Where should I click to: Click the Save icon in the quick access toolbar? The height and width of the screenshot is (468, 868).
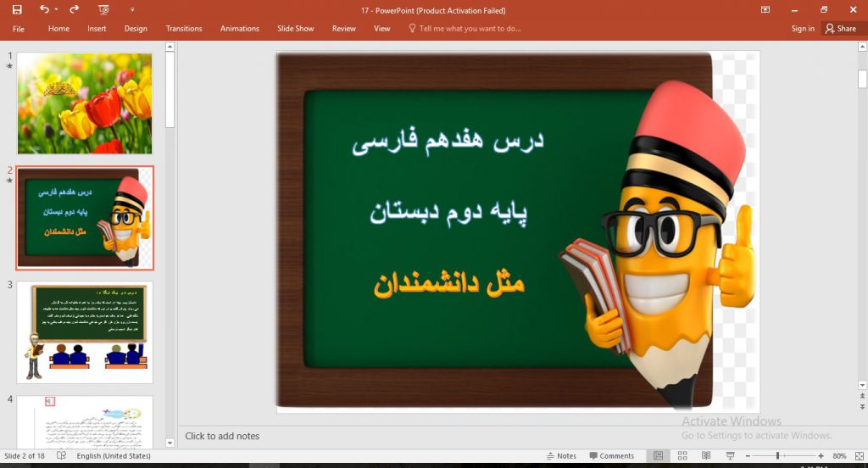coord(17,9)
